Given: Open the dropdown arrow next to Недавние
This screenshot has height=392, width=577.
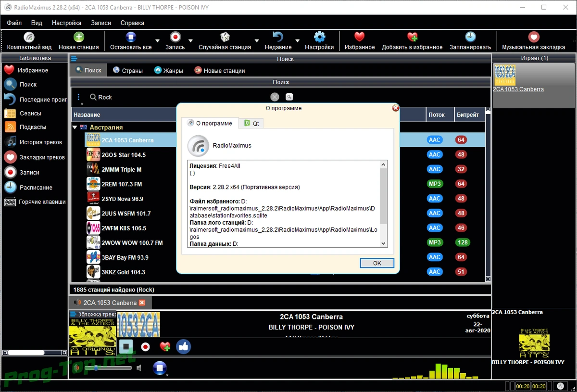Looking at the screenshot, I should (x=297, y=40).
